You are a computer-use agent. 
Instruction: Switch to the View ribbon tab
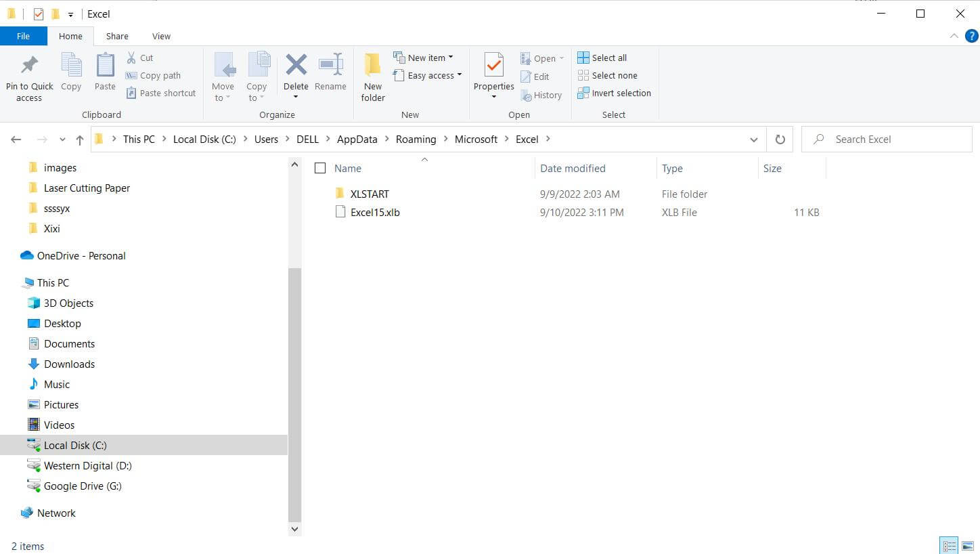tap(161, 36)
